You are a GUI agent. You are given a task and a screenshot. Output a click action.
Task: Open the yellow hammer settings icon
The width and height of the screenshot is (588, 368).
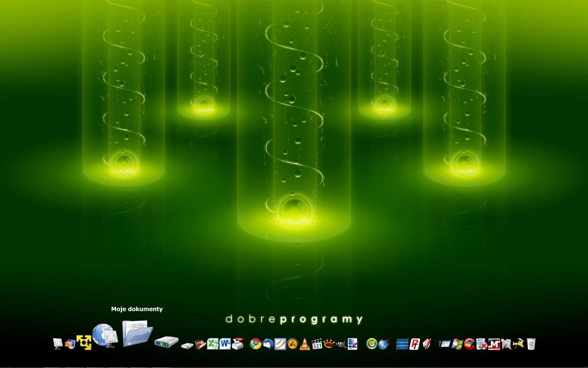coord(518,344)
